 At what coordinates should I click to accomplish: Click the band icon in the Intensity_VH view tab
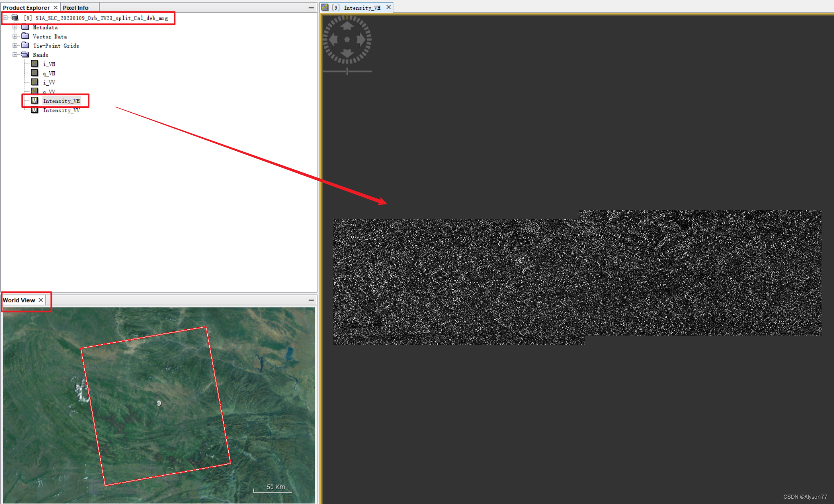coord(325,7)
